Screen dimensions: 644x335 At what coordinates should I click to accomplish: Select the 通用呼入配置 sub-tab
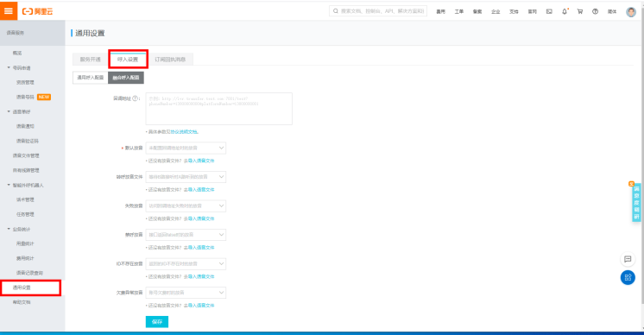(x=91, y=78)
